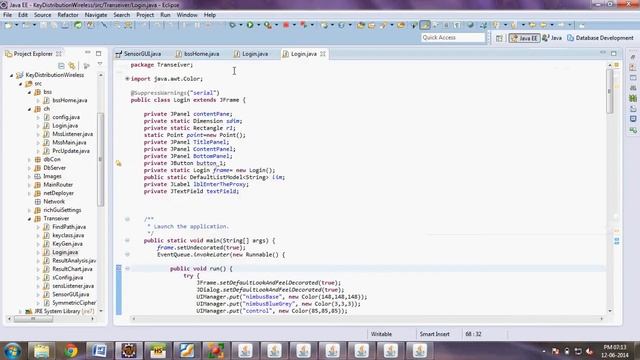Open the Help menu

tap(210, 15)
